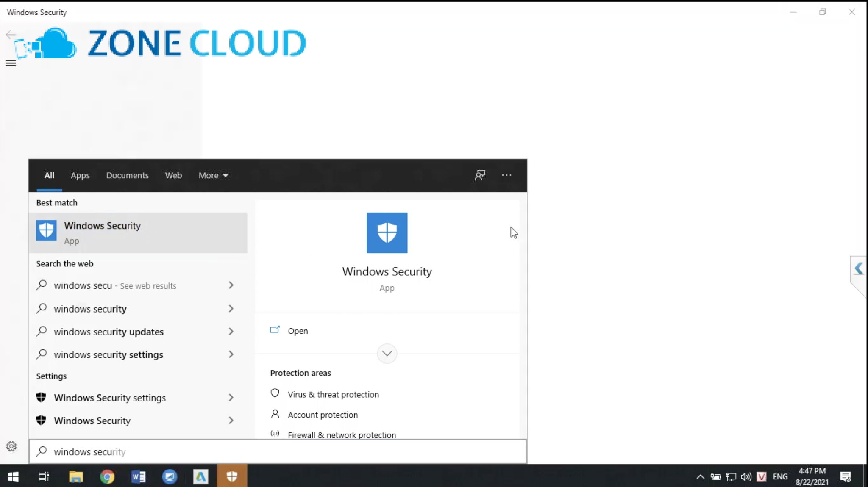Launch File Explorer from taskbar
Image resolution: width=868 pixels, height=487 pixels.
tap(76, 476)
